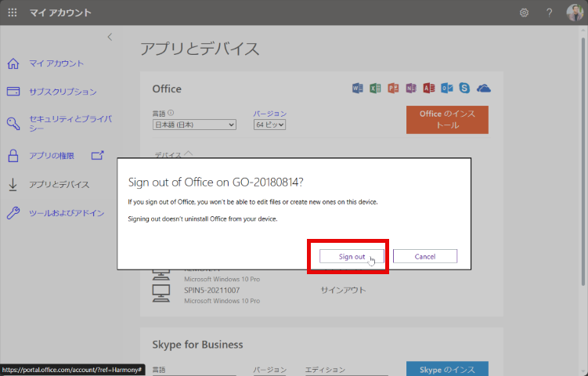Select アプリとデバイス in the sidebar
The image size is (588, 376).
(60, 185)
